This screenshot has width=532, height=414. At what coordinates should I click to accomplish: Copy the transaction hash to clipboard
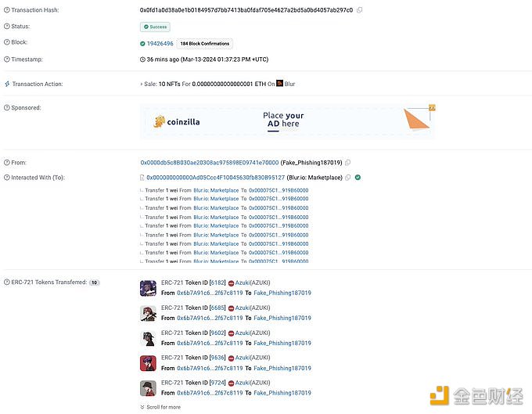pos(360,10)
